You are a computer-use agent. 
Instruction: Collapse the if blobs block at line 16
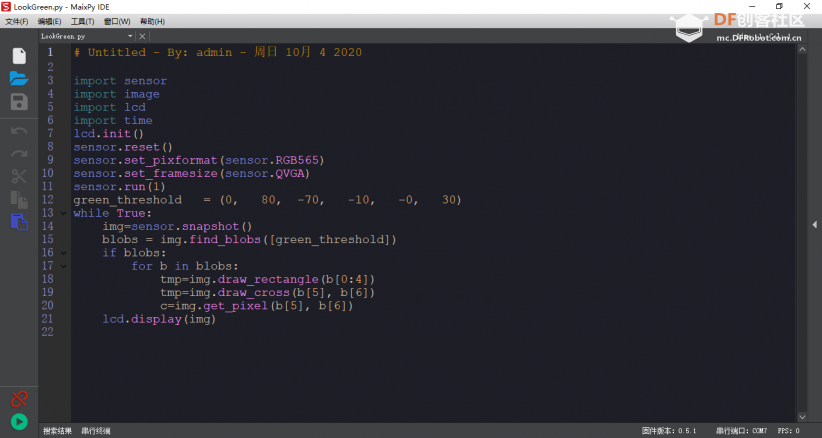coord(63,253)
